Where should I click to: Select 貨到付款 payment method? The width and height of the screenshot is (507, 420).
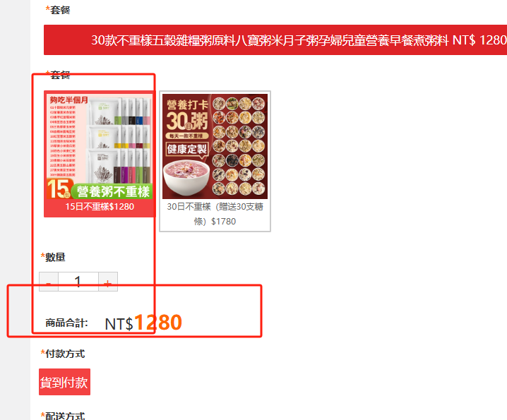[x=64, y=382]
